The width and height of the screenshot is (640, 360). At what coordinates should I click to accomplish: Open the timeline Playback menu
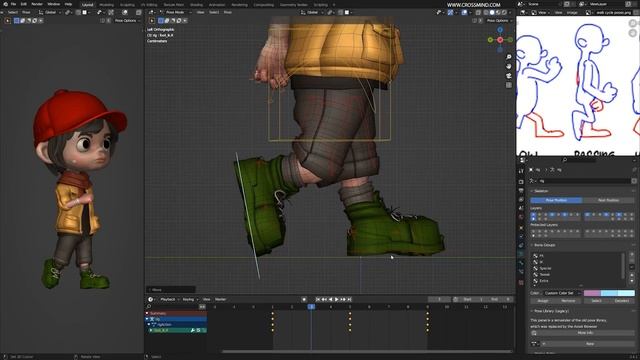[x=169, y=300]
